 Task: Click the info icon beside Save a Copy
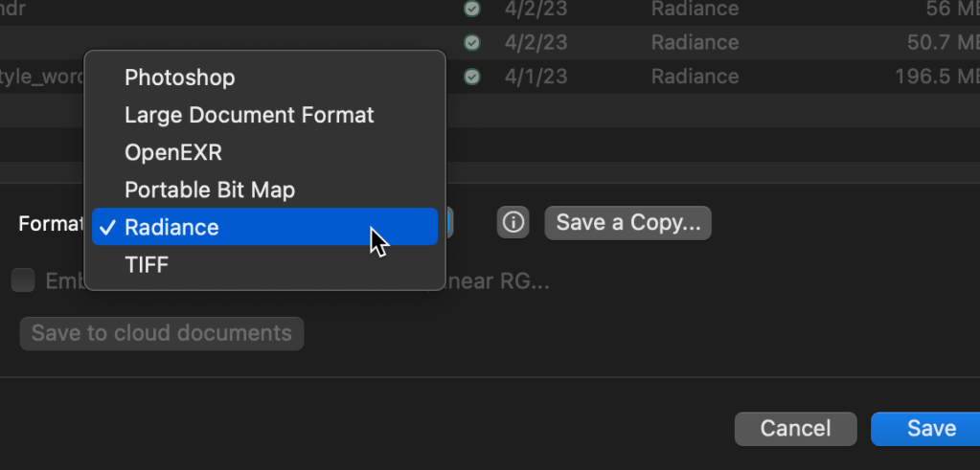(x=513, y=223)
